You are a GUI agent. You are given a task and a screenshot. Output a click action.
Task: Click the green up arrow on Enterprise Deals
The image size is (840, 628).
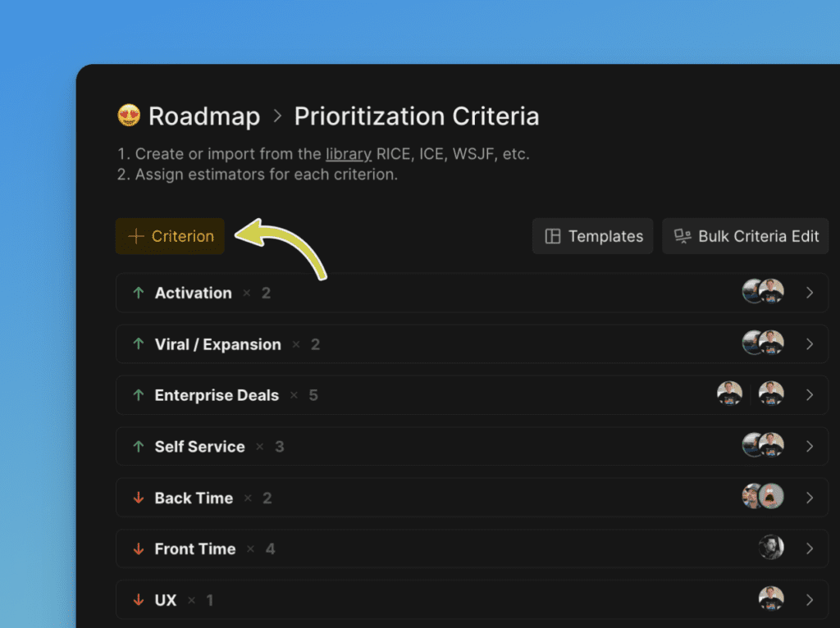coord(138,395)
